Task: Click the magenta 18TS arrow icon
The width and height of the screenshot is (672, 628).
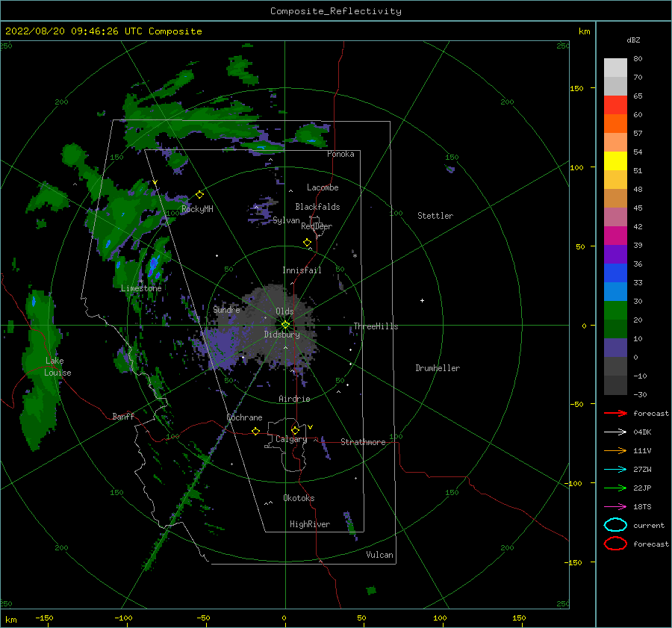Action: (x=615, y=507)
